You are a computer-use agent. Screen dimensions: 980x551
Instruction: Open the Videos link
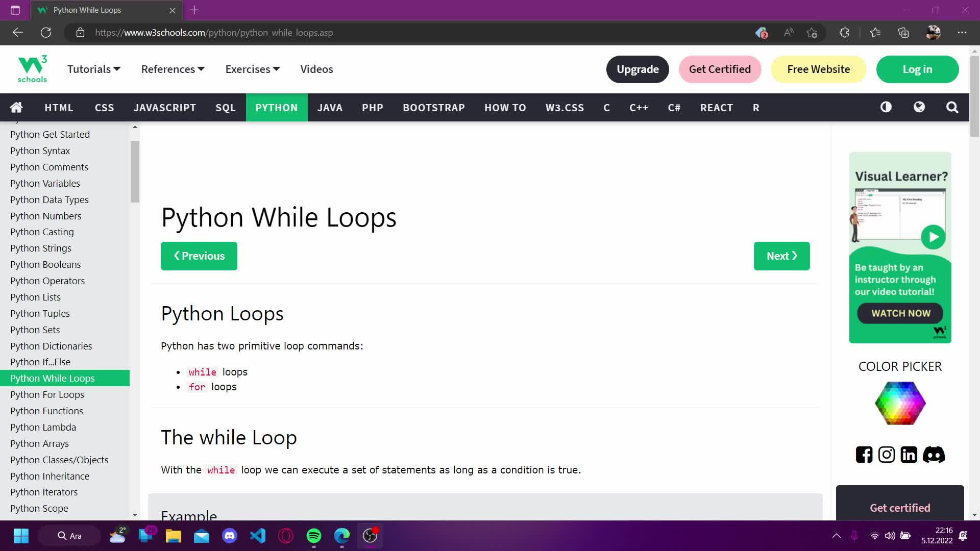tap(316, 69)
